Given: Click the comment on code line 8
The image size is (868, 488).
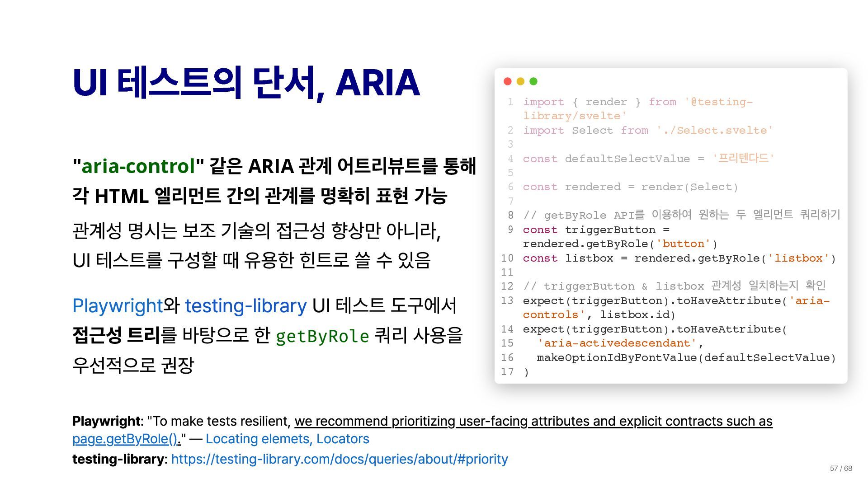Looking at the screenshot, I should pyautogui.click(x=681, y=215).
